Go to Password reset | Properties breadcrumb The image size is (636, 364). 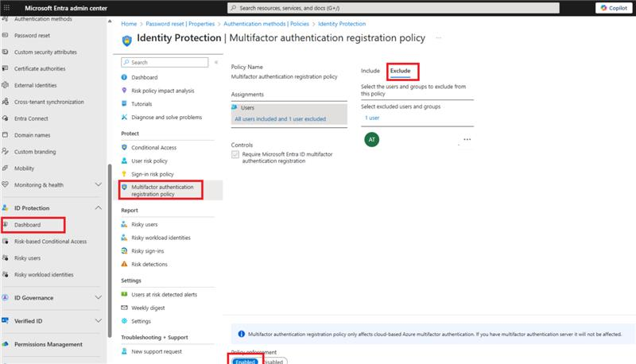point(180,24)
